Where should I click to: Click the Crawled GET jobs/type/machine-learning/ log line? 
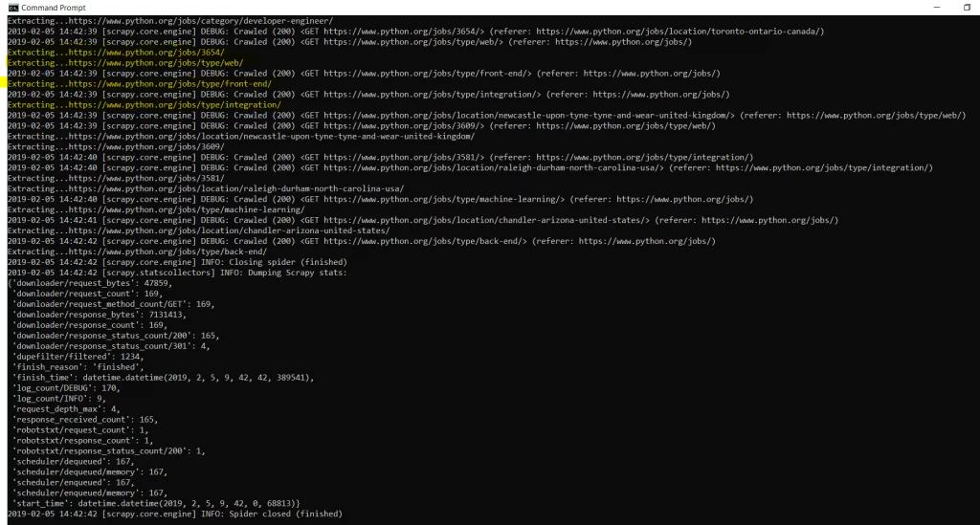click(x=381, y=199)
